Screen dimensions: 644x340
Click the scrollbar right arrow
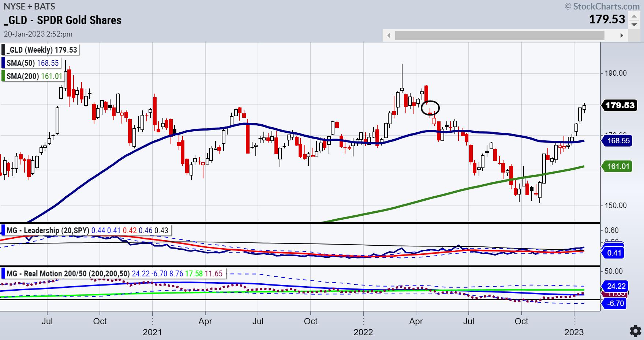(x=621, y=35)
